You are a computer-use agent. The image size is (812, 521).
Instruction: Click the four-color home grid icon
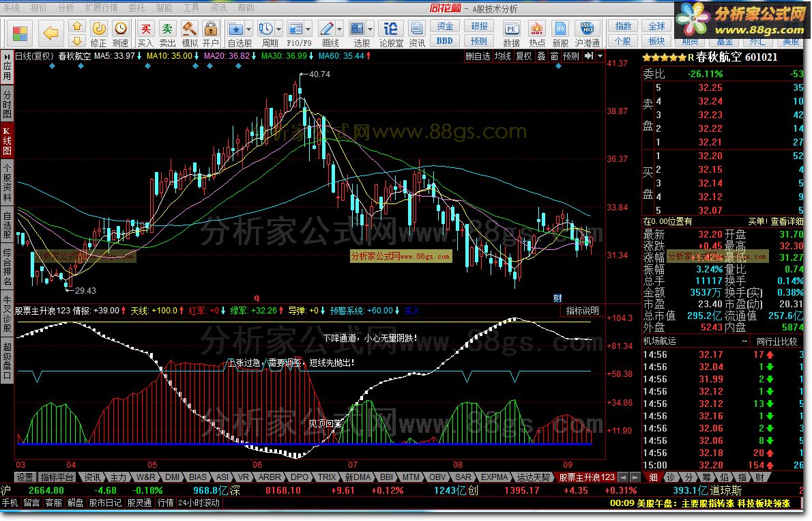point(20,33)
